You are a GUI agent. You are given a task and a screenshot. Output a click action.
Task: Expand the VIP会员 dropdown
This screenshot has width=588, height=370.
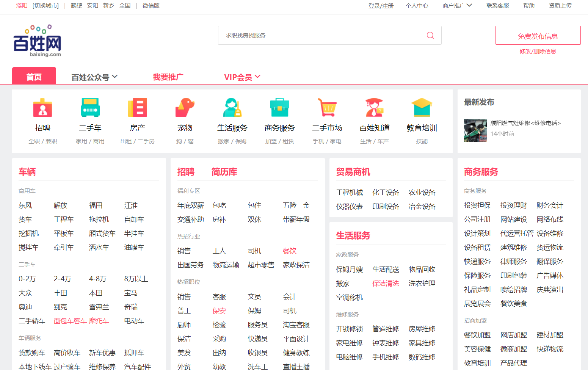tap(242, 77)
